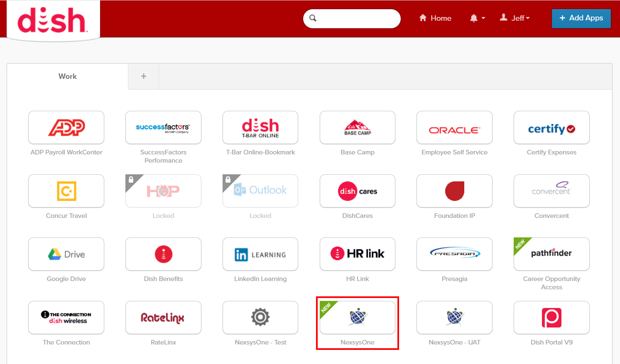The image size is (620, 364).
Task: Click the 'Presagia' label text
Action: click(x=454, y=279)
